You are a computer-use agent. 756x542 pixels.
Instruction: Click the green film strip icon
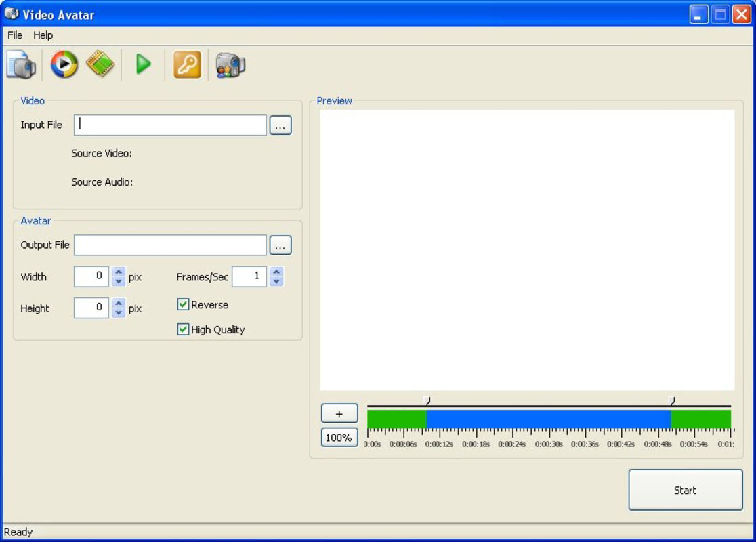(100, 64)
